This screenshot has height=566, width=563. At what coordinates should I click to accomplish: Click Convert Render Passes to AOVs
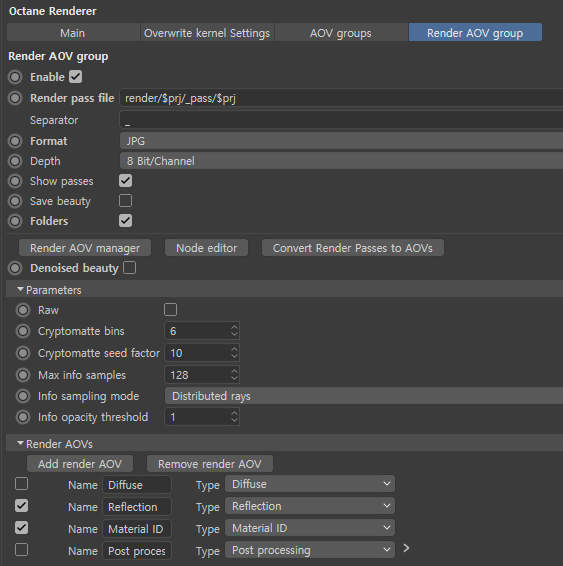click(353, 248)
